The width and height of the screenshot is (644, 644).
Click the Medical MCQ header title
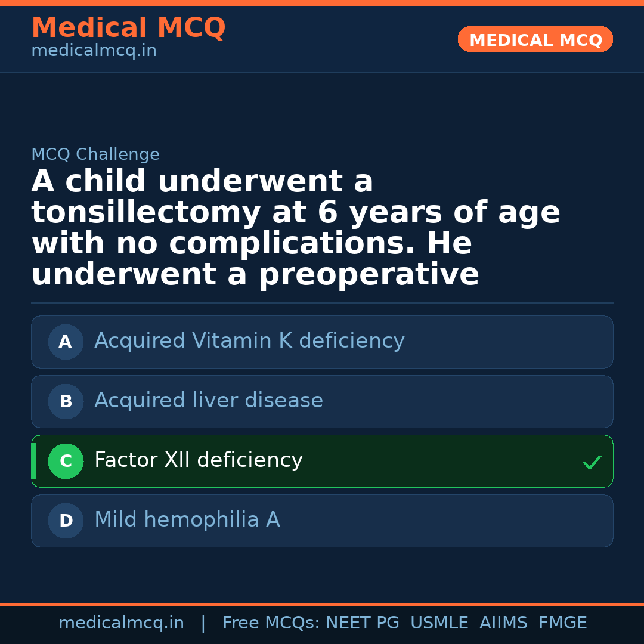[x=128, y=28]
